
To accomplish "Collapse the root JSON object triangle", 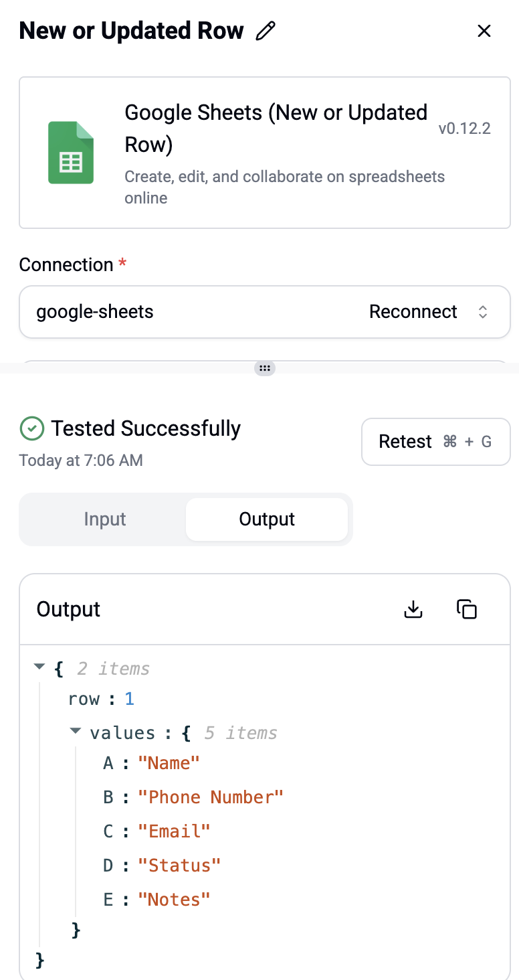I will click(39, 667).
